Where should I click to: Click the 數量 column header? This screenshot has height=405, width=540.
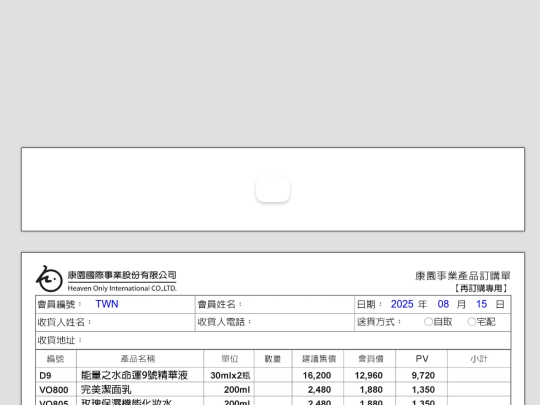tap(273, 359)
